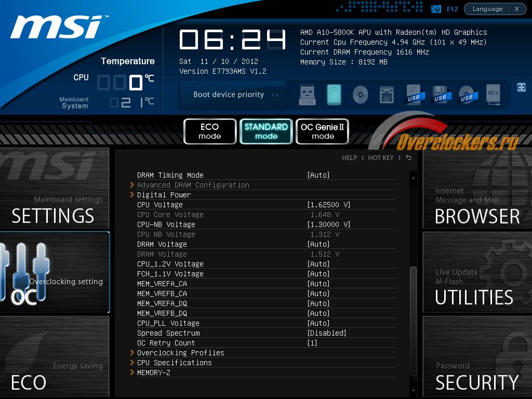Click the settings list scrollbar thumb
This screenshot has height=399, width=532.
(413, 321)
